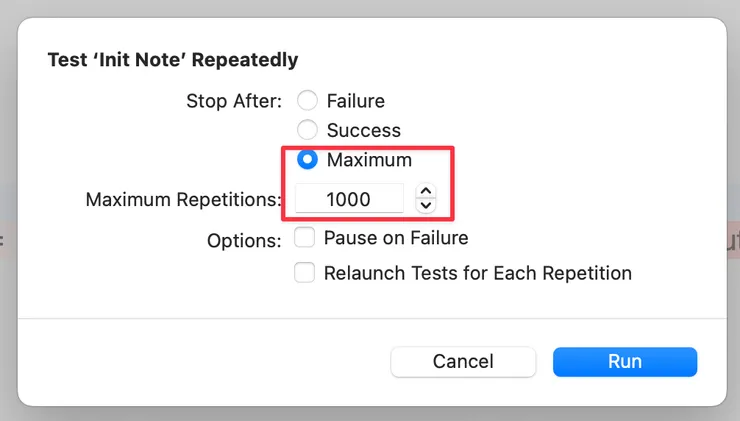Screen dimensions: 740x421
Task: Click the 'Relaunch Tests for Each Repetition' text
Action: [477, 273]
